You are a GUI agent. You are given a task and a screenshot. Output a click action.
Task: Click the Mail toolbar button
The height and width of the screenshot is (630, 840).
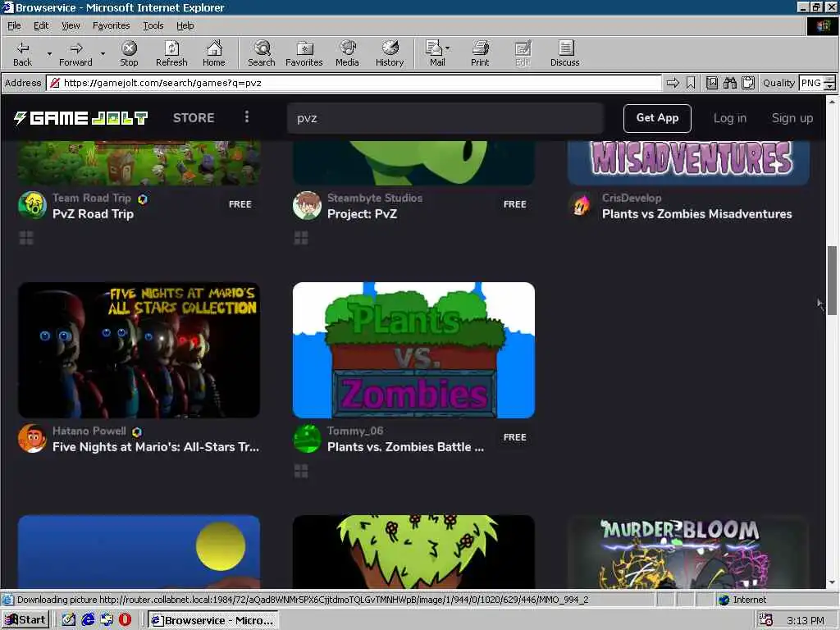[x=435, y=53]
